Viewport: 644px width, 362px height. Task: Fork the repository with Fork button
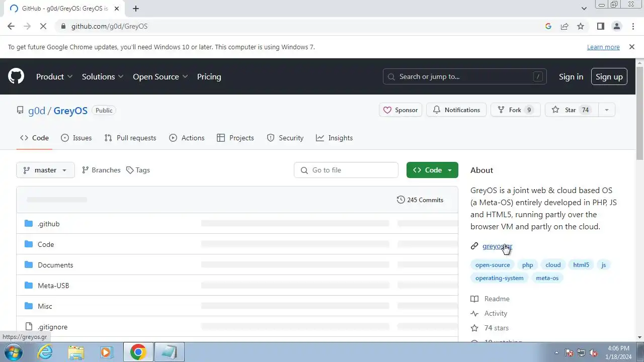pyautogui.click(x=515, y=110)
